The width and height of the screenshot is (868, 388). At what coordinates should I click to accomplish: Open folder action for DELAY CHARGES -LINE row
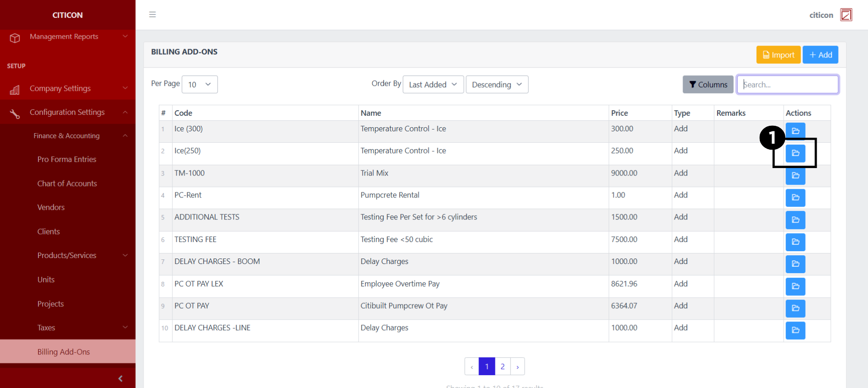point(796,331)
